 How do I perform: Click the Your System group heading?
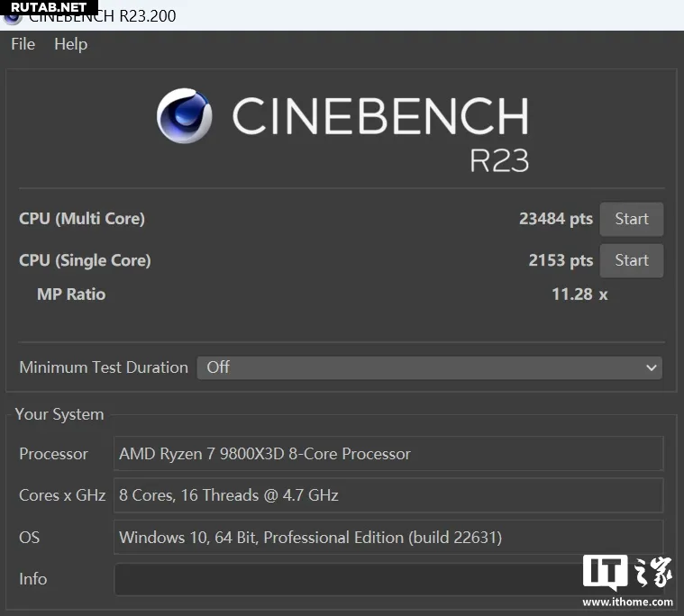[59, 414]
